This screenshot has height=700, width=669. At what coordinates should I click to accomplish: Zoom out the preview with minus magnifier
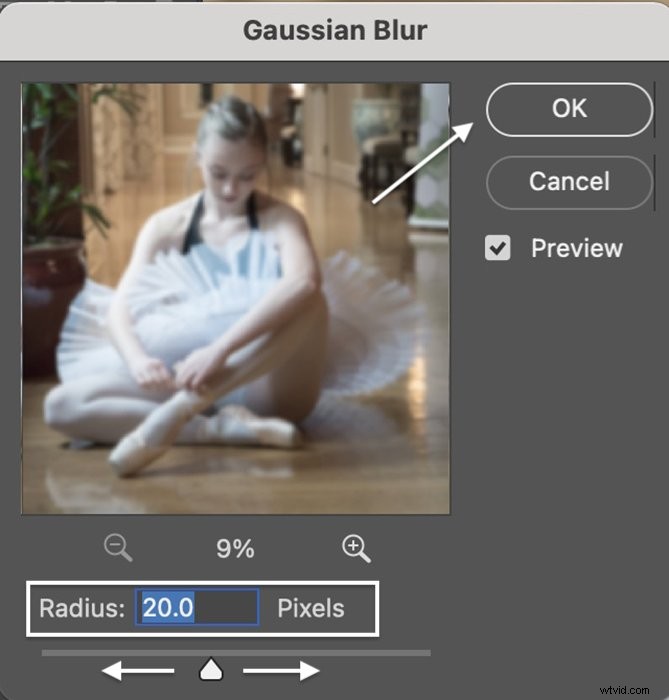118,548
